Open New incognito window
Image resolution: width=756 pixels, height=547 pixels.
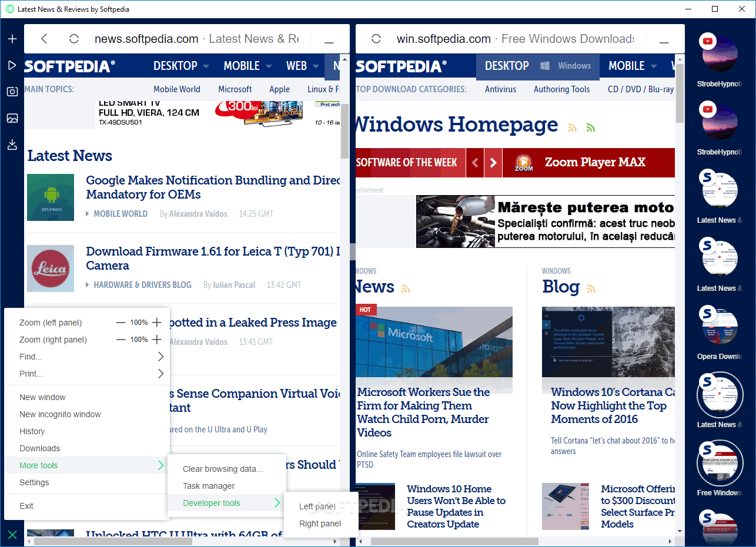coord(87,414)
